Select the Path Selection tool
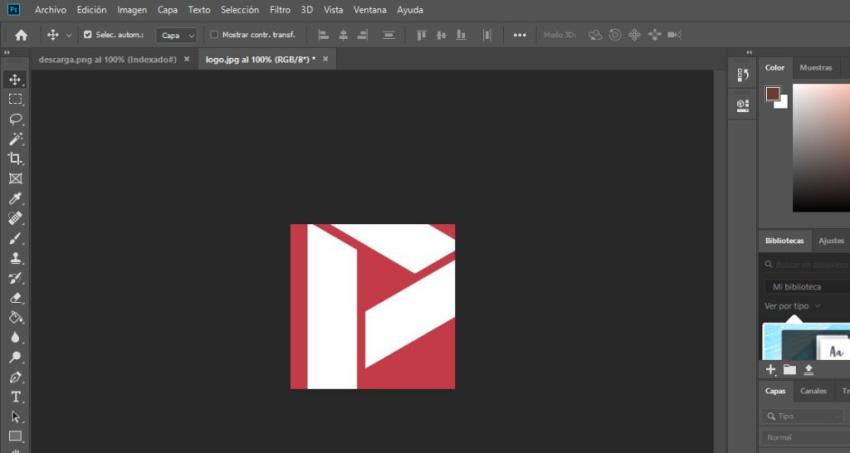 [15, 417]
